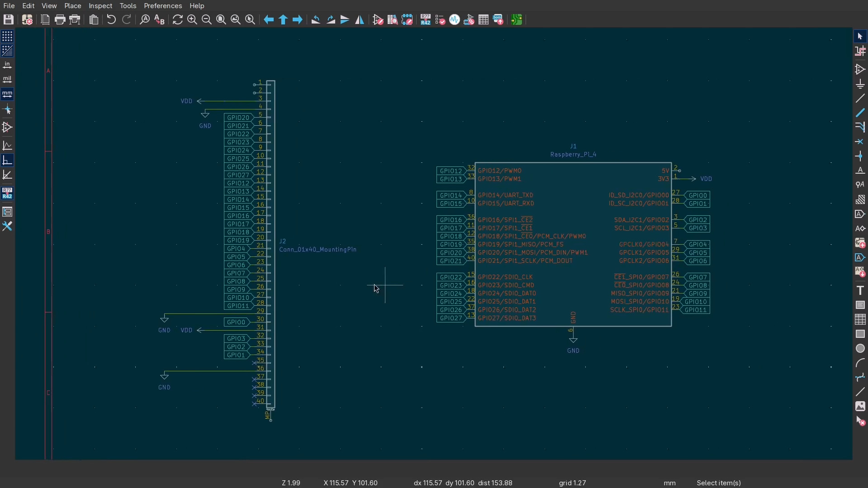The image size is (868, 488).
Task: Pick the Add Text tool
Action: 860,290
